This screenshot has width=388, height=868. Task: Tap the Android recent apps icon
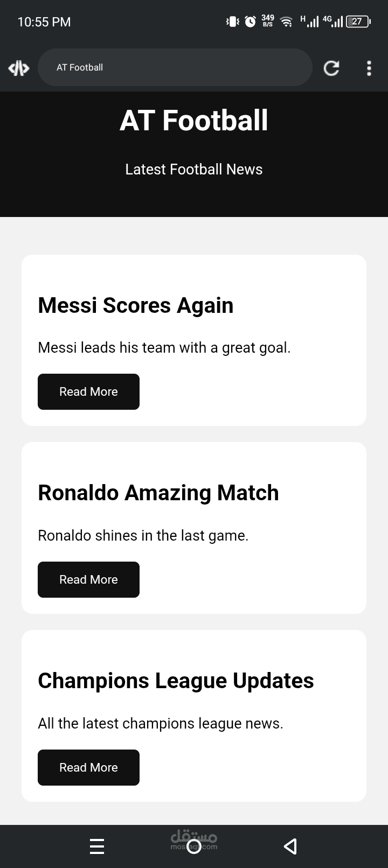(x=97, y=846)
